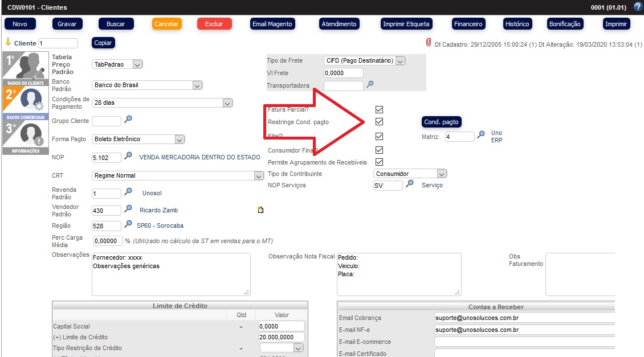Uncheck the Fatura Parcial checkbox
The image size is (644, 357).
pyautogui.click(x=379, y=109)
